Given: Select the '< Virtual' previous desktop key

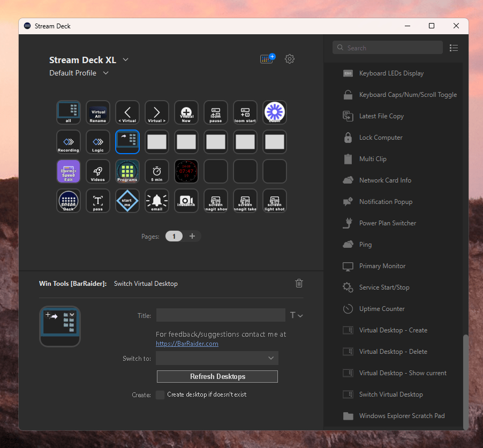Looking at the screenshot, I should [127, 112].
